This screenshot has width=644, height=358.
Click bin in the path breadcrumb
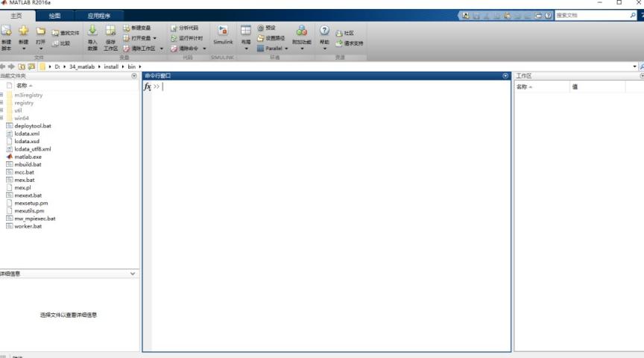click(x=131, y=66)
